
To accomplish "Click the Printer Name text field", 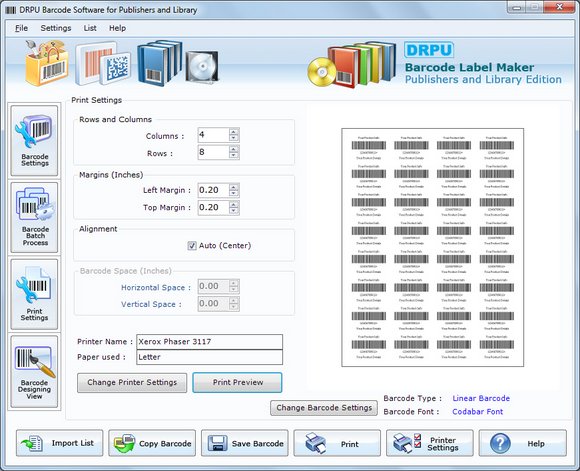I will [x=209, y=342].
